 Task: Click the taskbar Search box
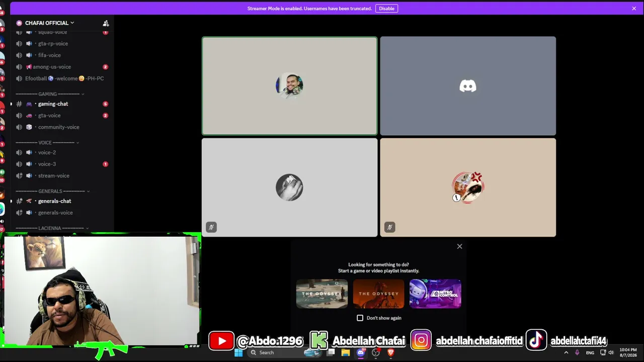284,353
